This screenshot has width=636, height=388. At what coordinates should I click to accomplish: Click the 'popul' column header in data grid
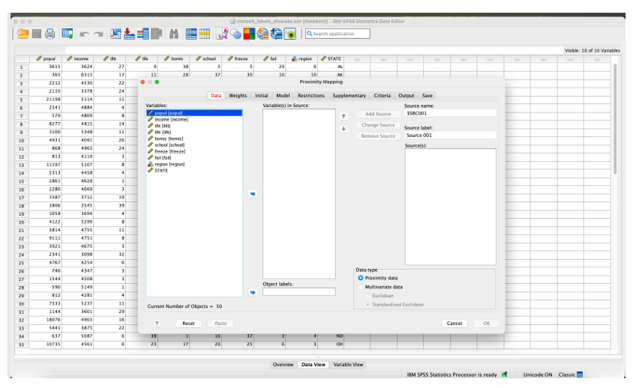pos(45,59)
